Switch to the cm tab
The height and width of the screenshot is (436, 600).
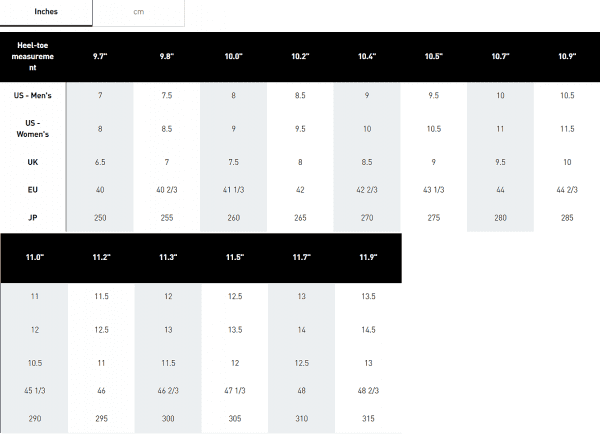coord(138,11)
